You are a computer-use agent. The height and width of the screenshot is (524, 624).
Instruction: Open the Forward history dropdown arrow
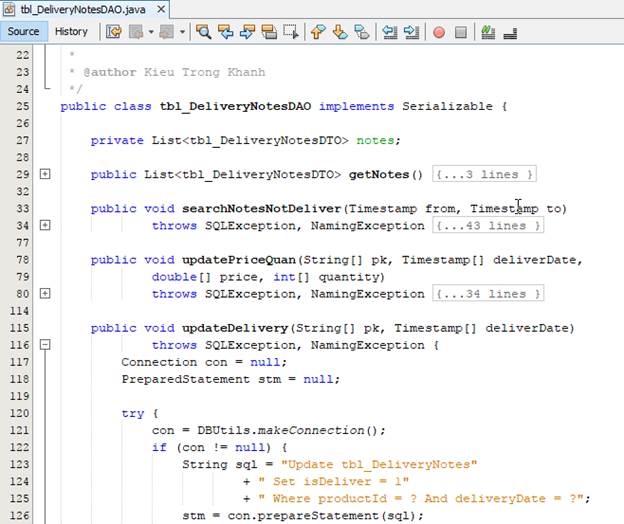point(182,32)
